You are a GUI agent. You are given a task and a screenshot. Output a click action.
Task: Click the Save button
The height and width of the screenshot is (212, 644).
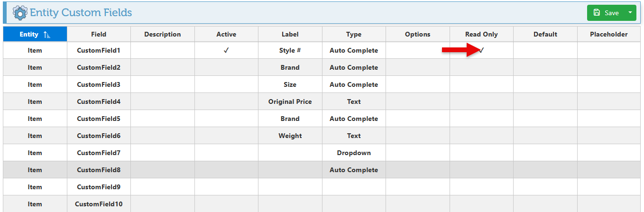pyautogui.click(x=606, y=13)
